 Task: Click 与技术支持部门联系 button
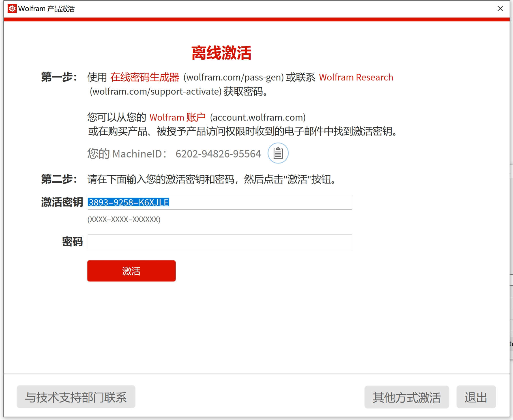(76, 397)
